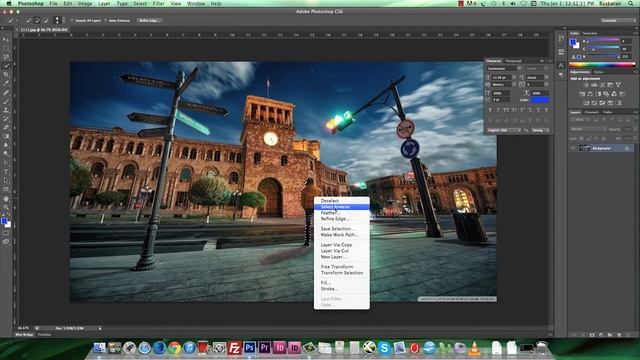Open VLC from the Dock
This screenshot has height=360, width=640.
(x=474, y=348)
